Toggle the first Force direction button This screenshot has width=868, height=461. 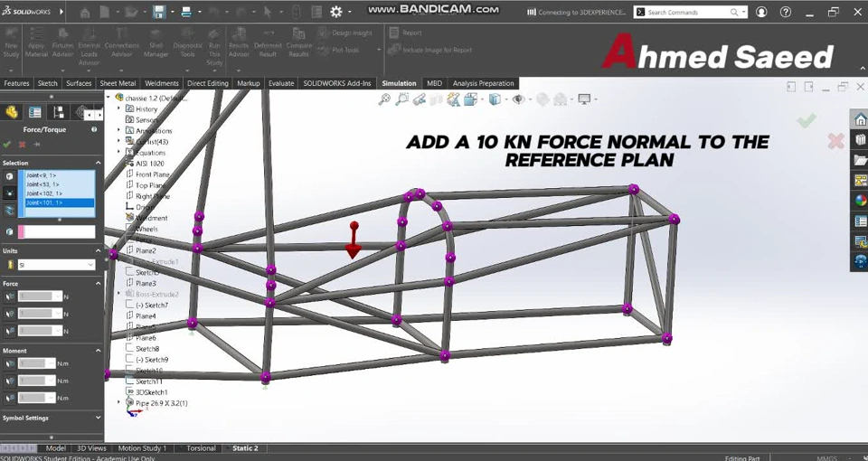[9, 296]
